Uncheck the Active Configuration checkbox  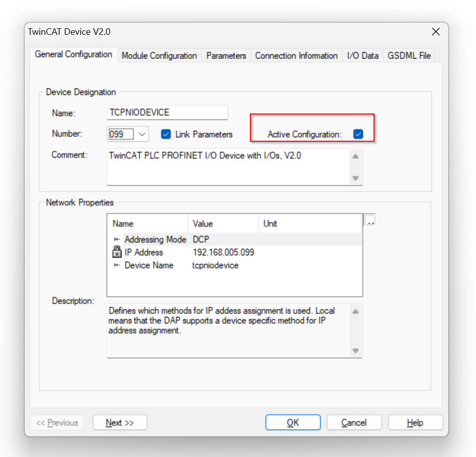click(358, 134)
